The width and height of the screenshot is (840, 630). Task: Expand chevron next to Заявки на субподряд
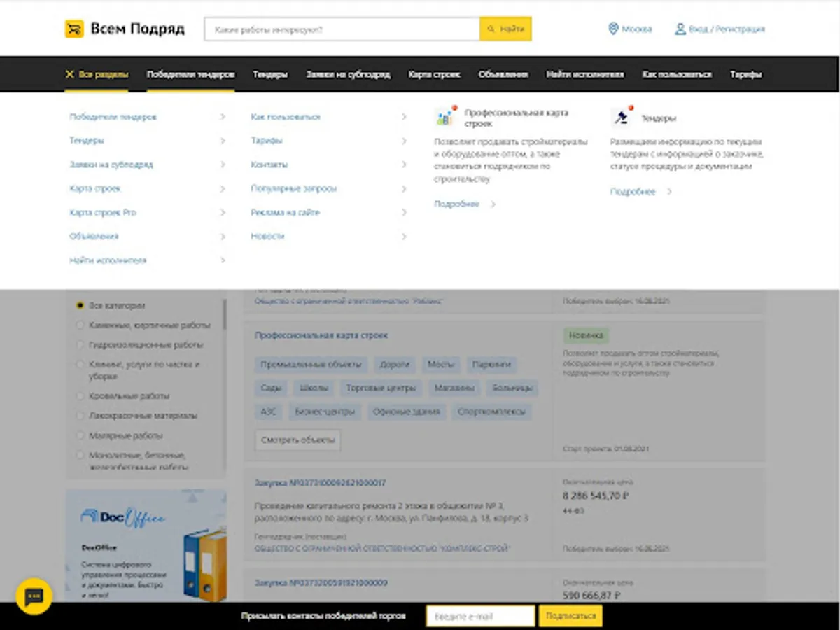coord(223,164)
